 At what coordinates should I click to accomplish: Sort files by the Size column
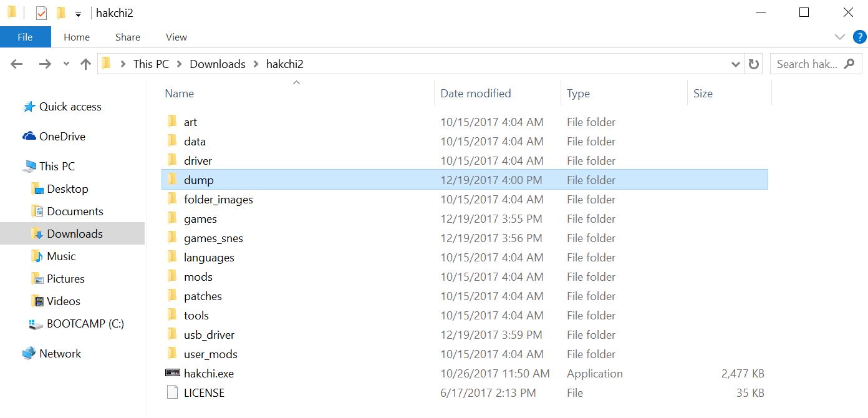coord(703,94)
